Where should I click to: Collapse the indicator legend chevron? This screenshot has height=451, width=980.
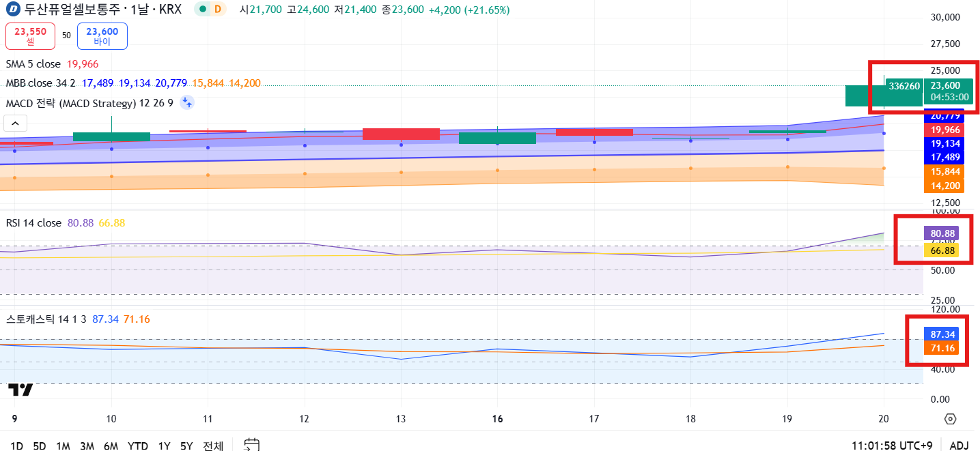[15, 123]
